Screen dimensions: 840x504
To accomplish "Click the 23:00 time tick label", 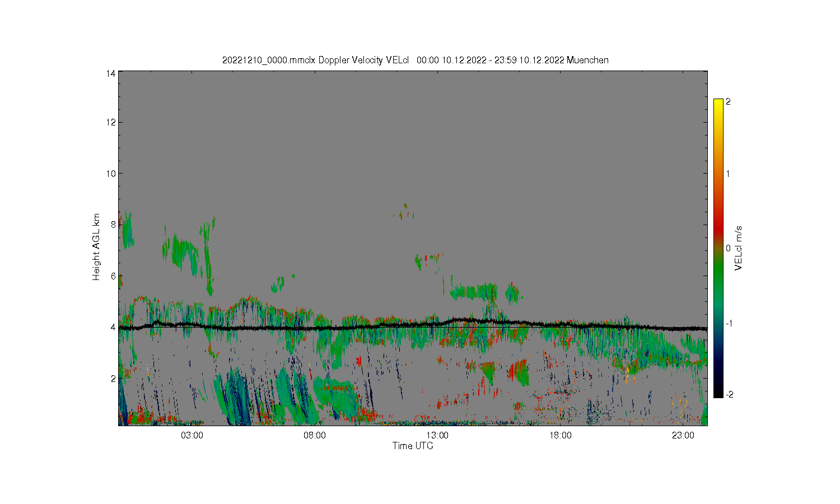I will pos(683,436).
